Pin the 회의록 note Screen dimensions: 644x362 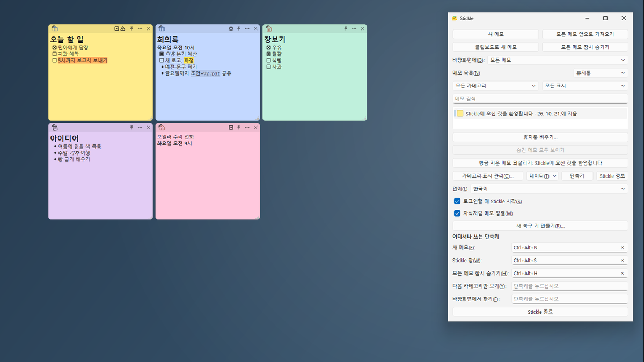pos(239,28)
